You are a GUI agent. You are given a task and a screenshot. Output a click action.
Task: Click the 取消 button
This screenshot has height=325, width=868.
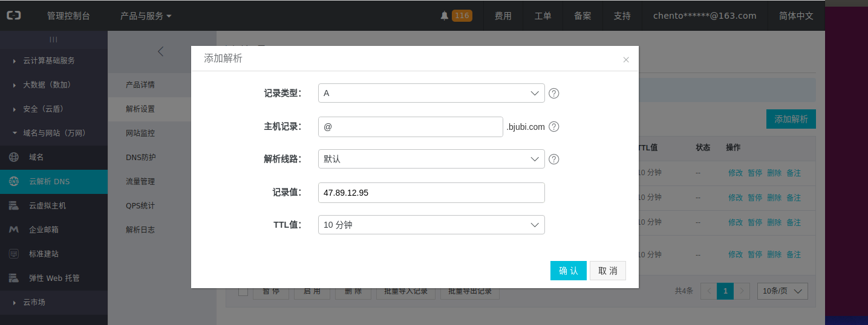607,271
